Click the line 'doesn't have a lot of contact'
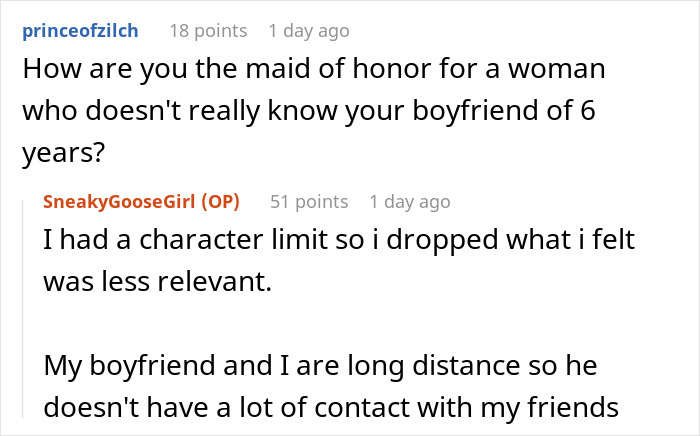This screenshot has height=436, width=700. click(x=331, y=407)
